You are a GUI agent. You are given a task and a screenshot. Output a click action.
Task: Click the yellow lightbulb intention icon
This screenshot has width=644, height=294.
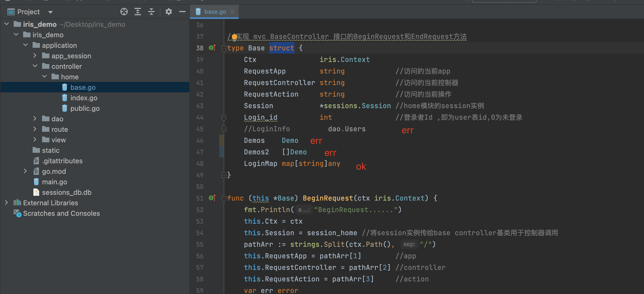click(x=234, y=37)
